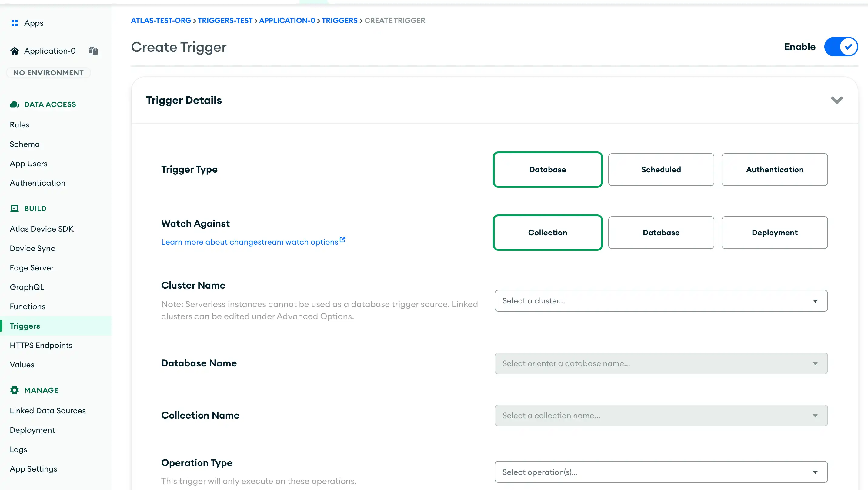Screen dimensions: 868x490
Task: Navigate to GraphQL section
Action: pos(27,287)
